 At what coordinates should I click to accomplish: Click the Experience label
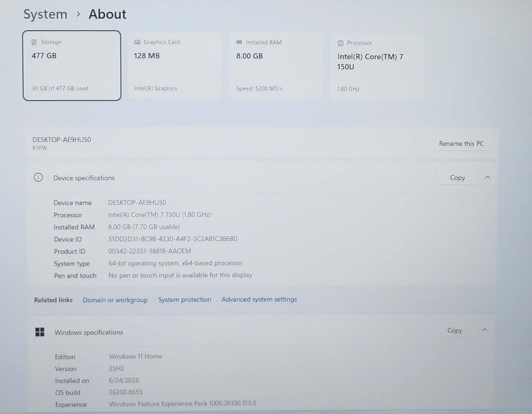coord(71,404)
